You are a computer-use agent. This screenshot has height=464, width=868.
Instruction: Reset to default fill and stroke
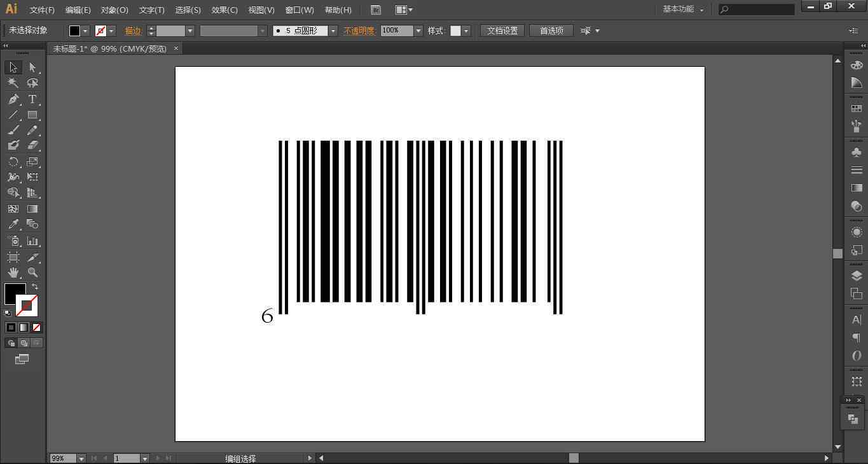pos(8,313)
